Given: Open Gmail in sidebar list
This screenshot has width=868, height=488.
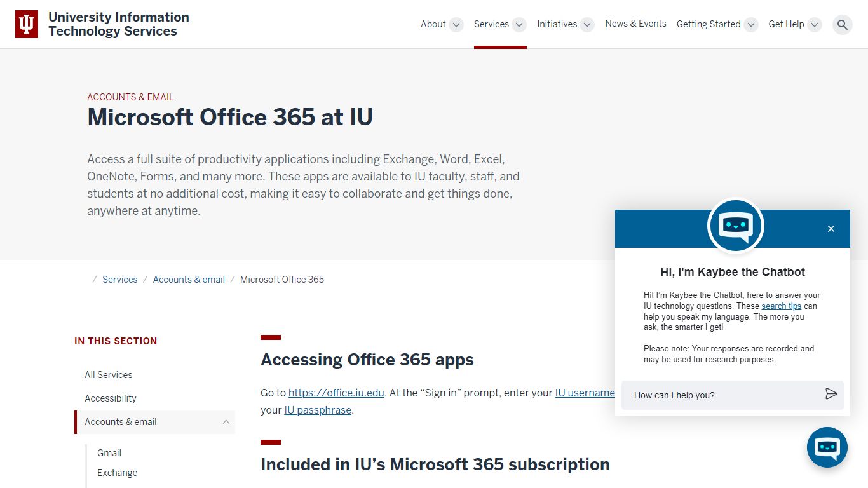Looking at the screenshot, I should tap(109, 453).
